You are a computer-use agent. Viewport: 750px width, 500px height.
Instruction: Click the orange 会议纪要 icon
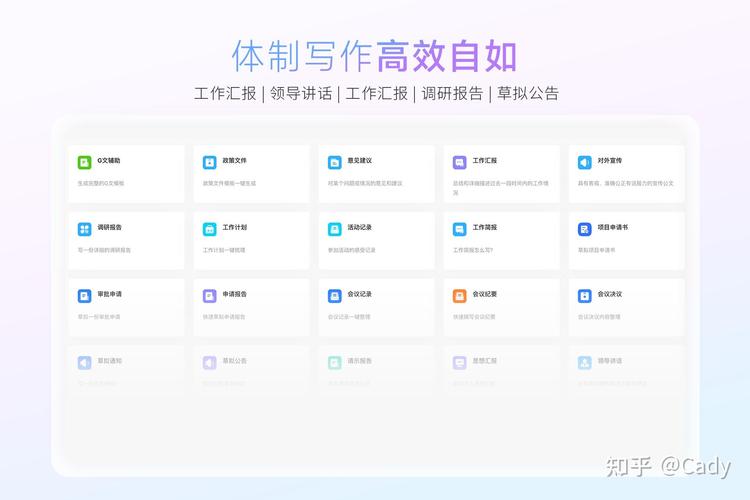pyautogui.click(x=460, y=296)
